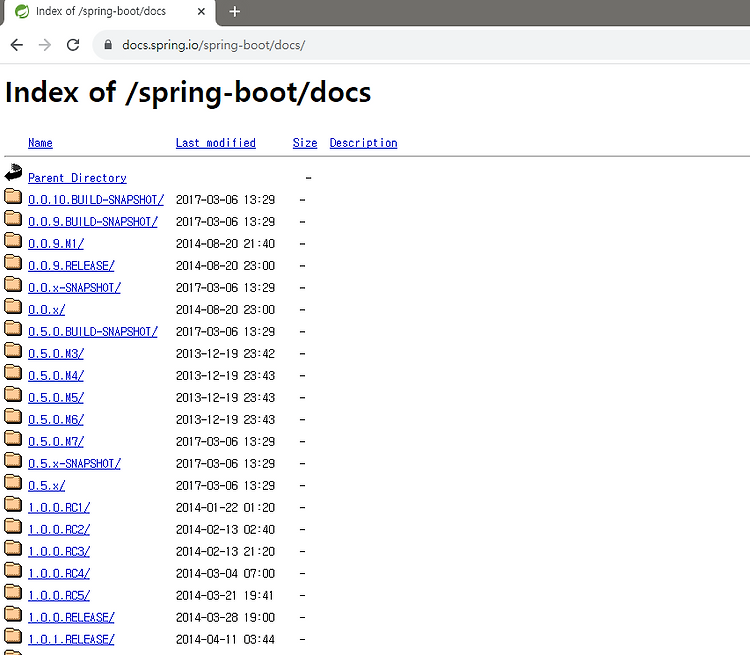
Task: Open the 0.0.9.M1/ directory link
Action: pyautogui.click(x=56, y=244)
